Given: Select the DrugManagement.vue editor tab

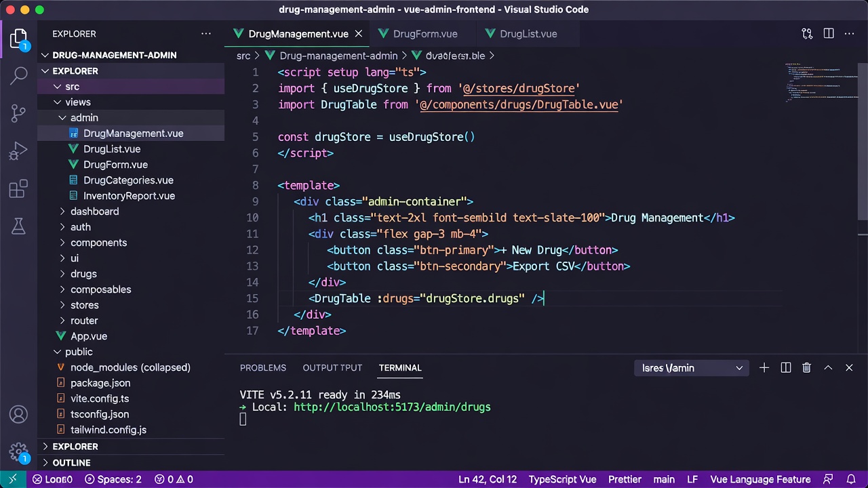Looking at the screenshot, I should (297, 34).
